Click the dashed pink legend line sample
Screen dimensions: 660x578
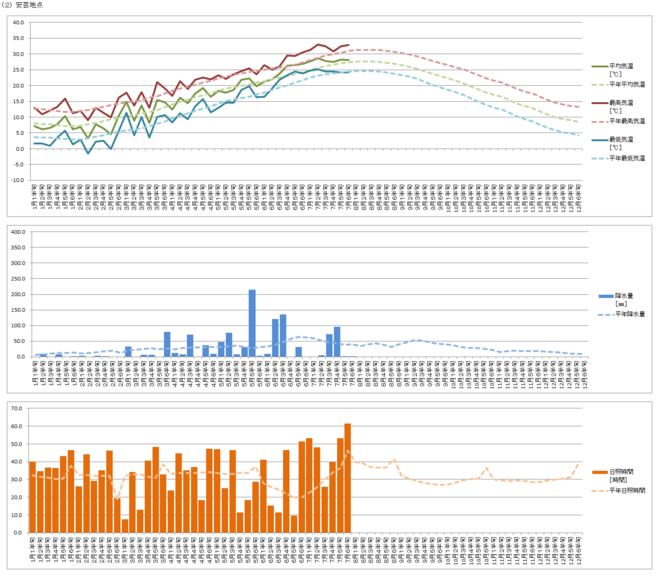[600, 122]
